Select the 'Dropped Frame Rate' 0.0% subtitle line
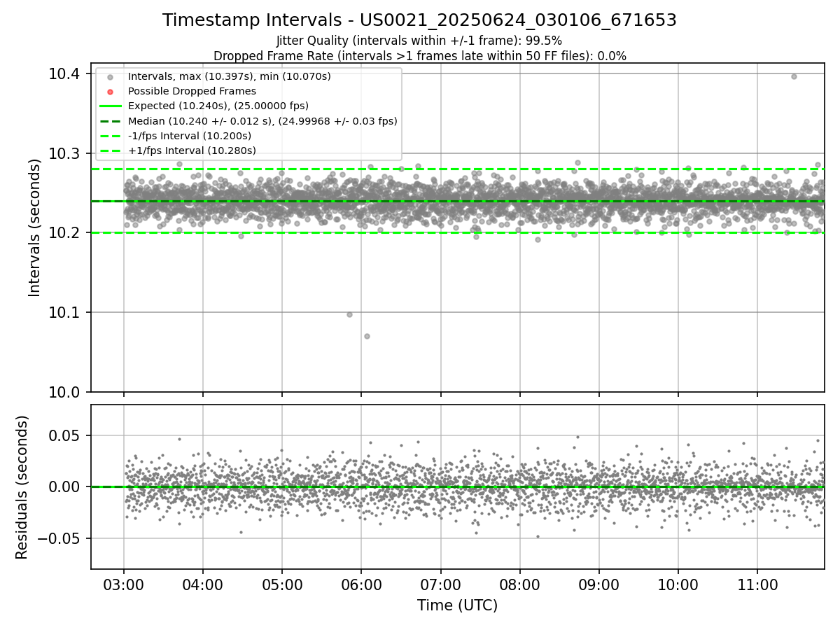Viewport: 840px width, 630px height. 419,56
